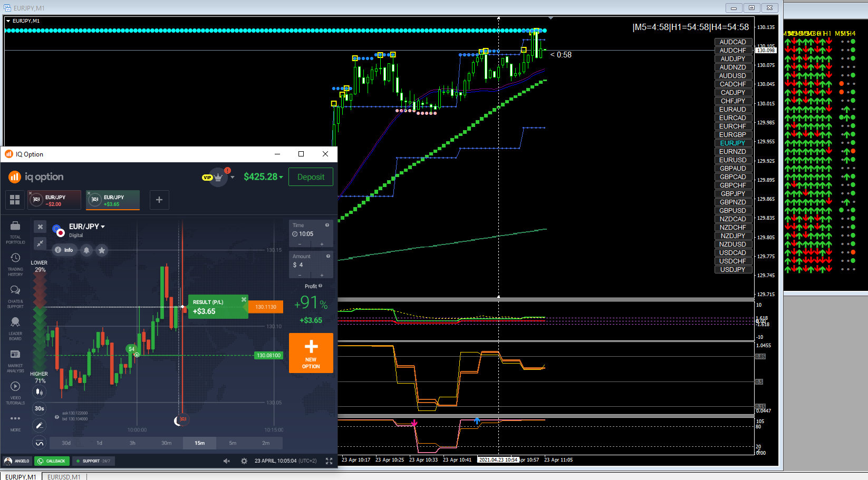Close the EUR/JPY −$2.00 asset tab
The width and height of the screenshot is (868, 480).
click(x=31, y=193)
